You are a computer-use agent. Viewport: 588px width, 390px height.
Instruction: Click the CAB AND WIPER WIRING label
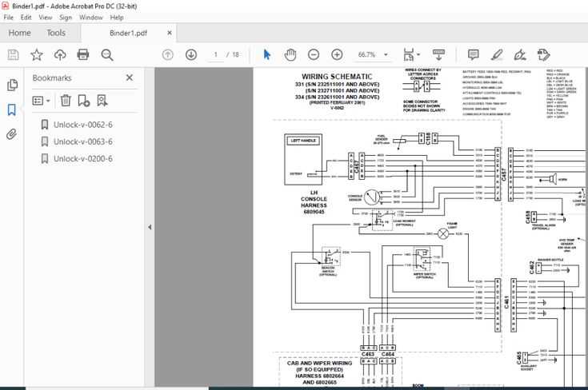coord(319,363)
